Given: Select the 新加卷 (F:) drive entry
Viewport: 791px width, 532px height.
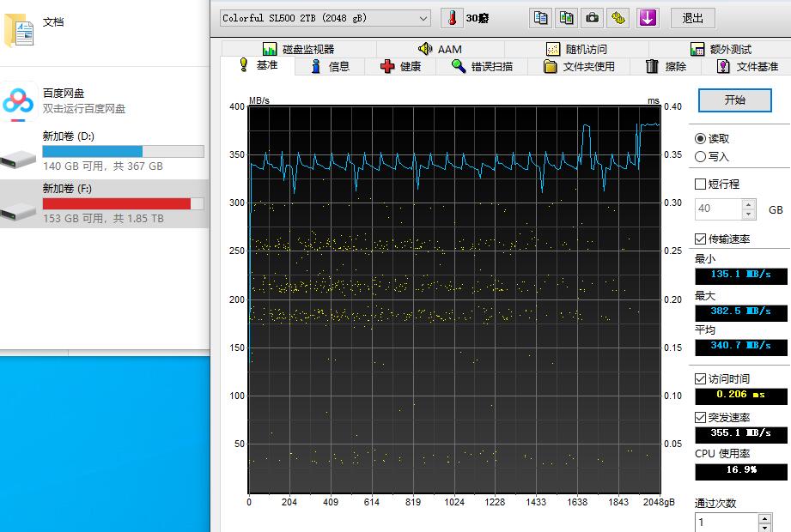Looking at the screenshot, I should pos(103,203).
